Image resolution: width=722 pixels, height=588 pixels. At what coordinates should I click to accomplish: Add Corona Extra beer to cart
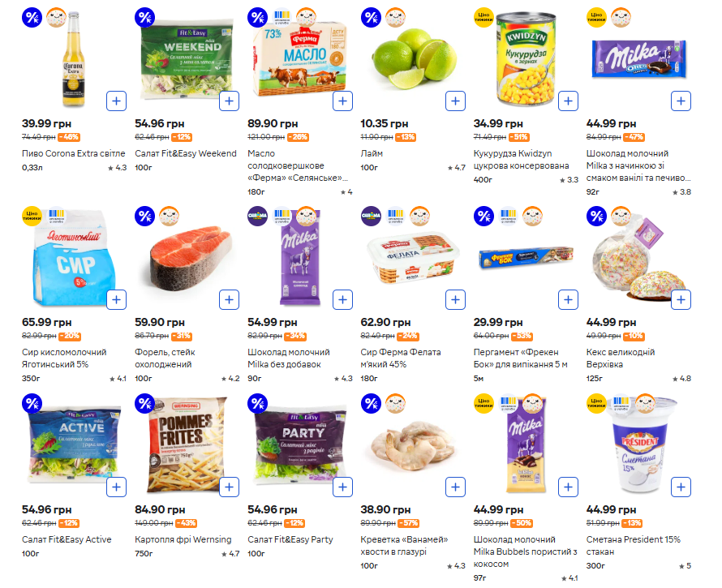click(116, 101)
